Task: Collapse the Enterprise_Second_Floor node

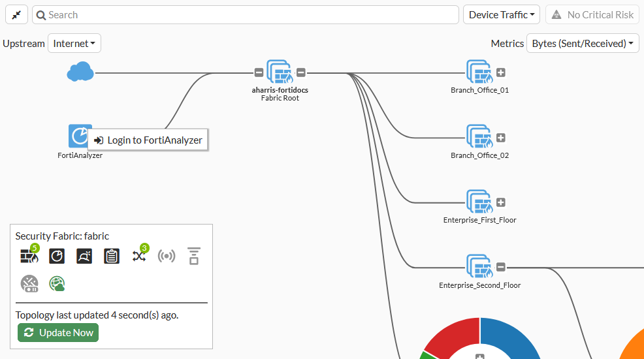Action: [x=501, y=266]
